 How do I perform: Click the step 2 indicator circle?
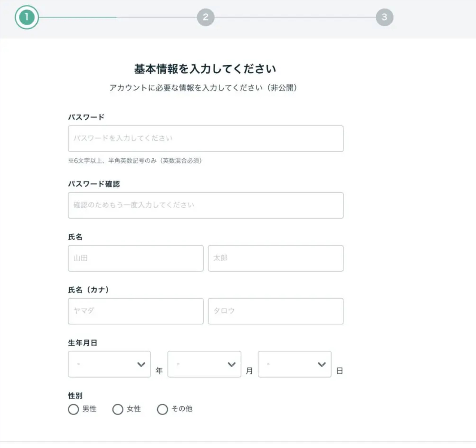coord(206,18)
